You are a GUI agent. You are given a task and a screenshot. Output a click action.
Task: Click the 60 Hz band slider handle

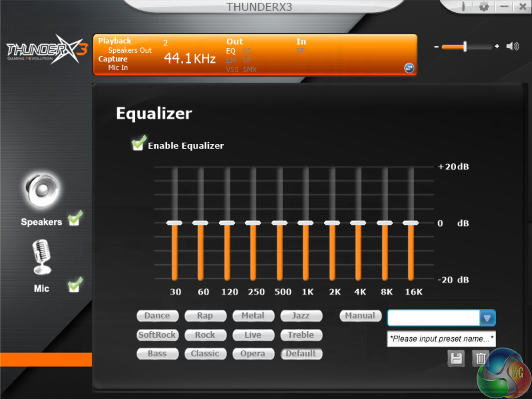tap(201, 223)
